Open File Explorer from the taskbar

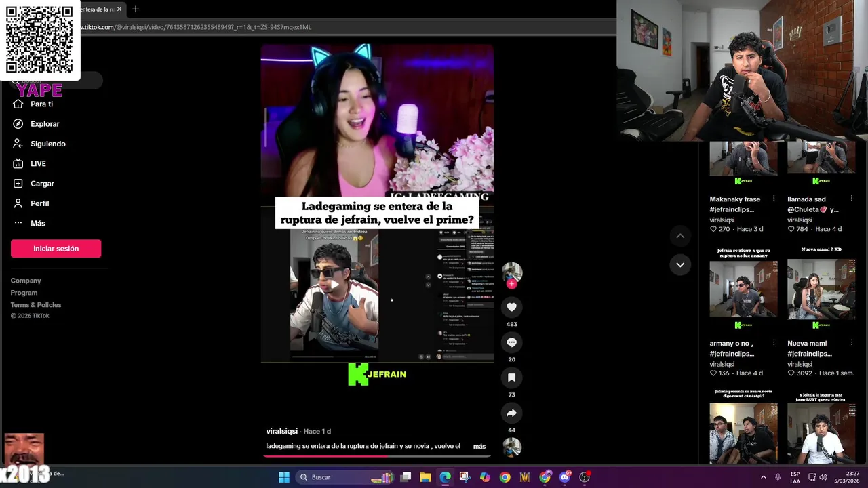click(x=425, y=477)
